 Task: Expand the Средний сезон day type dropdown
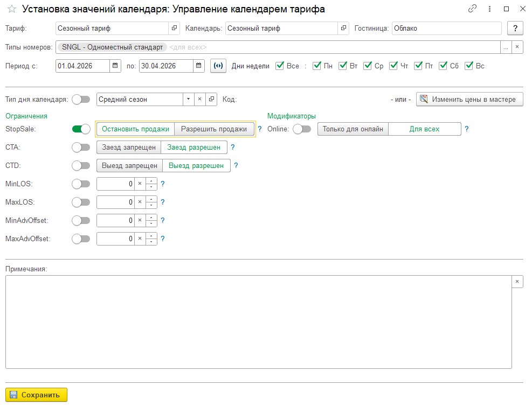click(x=188, y=99)
